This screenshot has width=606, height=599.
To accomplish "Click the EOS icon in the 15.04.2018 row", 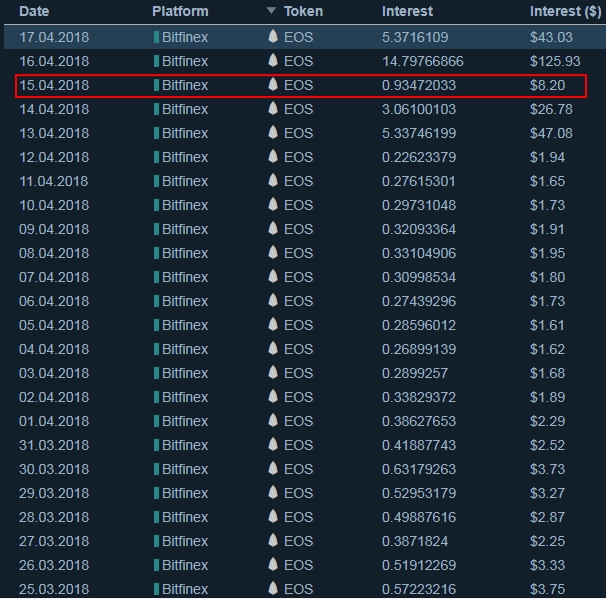I will 273,84.
